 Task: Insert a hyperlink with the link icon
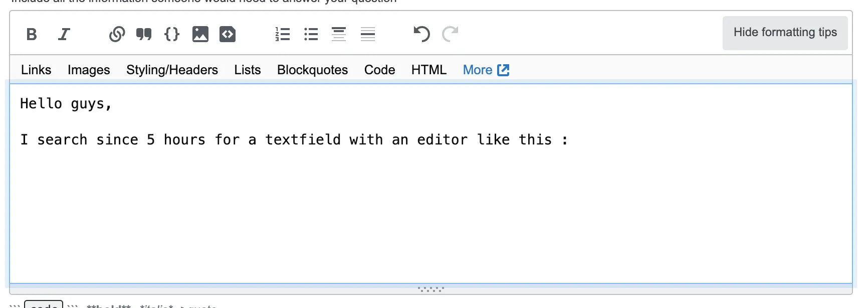tap(117, 34)
